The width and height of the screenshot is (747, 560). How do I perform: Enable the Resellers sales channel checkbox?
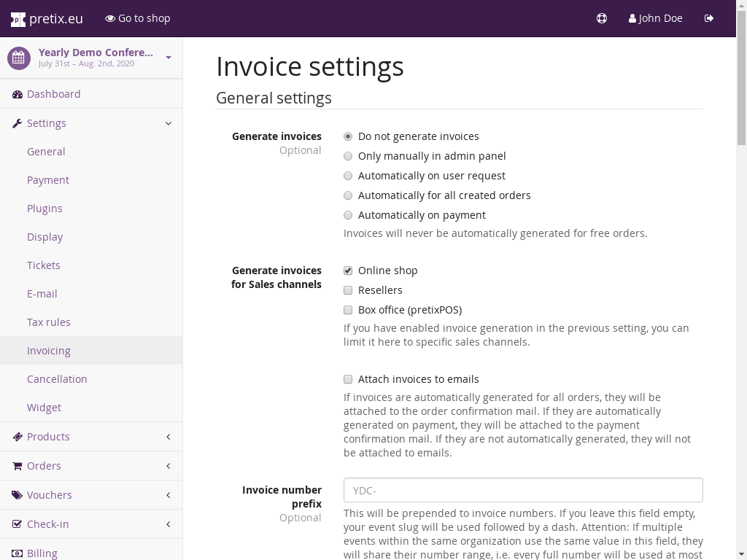click(x=348, y=290)
